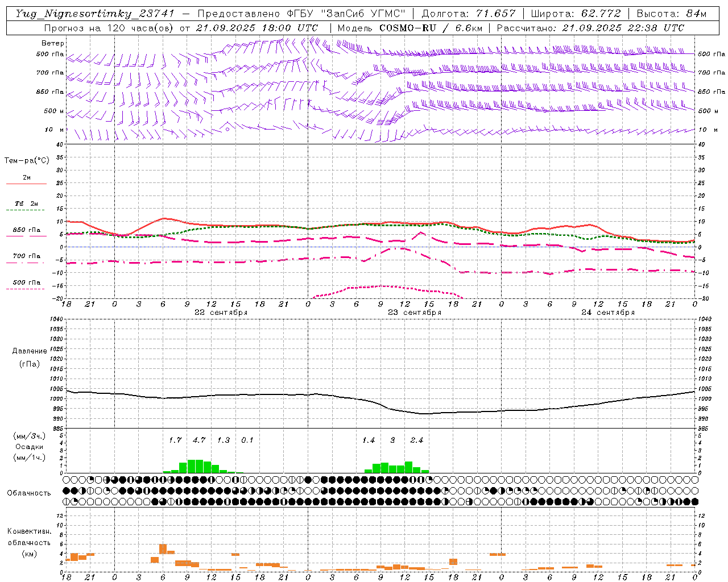The image size is (728, 582).
Task: Select the 0.1 precipitation total
Action: (x=247, y=440)
